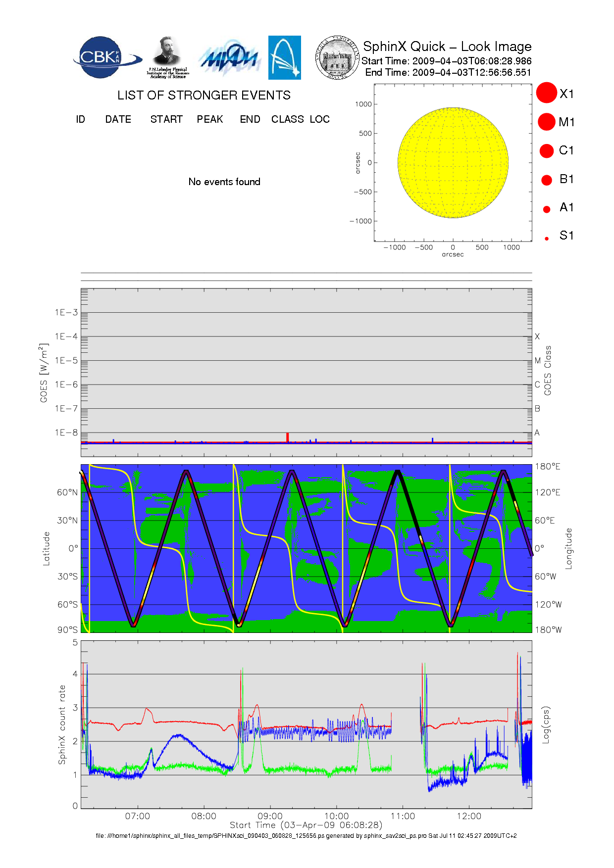Click the DATE column header
This screenshot has width=614, height=868.
(118, 119)
